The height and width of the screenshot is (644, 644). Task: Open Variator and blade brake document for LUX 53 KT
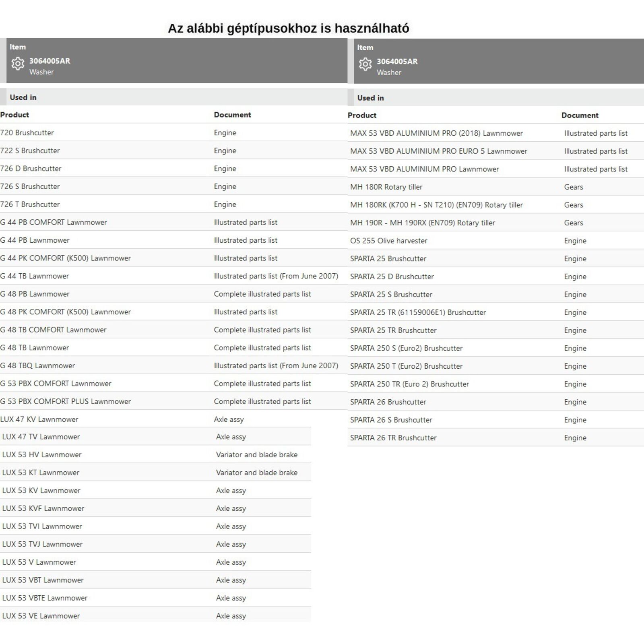[256, 473]
